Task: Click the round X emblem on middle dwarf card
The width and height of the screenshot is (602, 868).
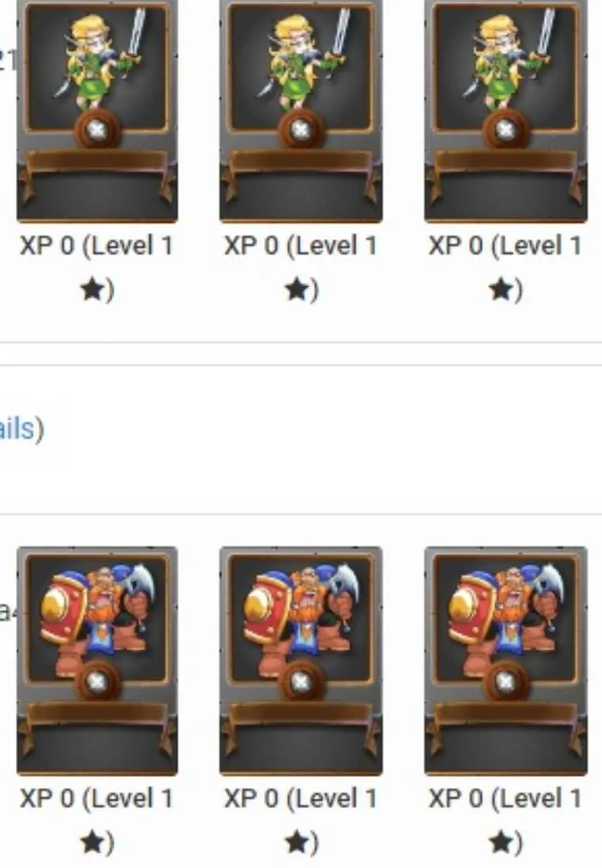Action: coord(300,681)
